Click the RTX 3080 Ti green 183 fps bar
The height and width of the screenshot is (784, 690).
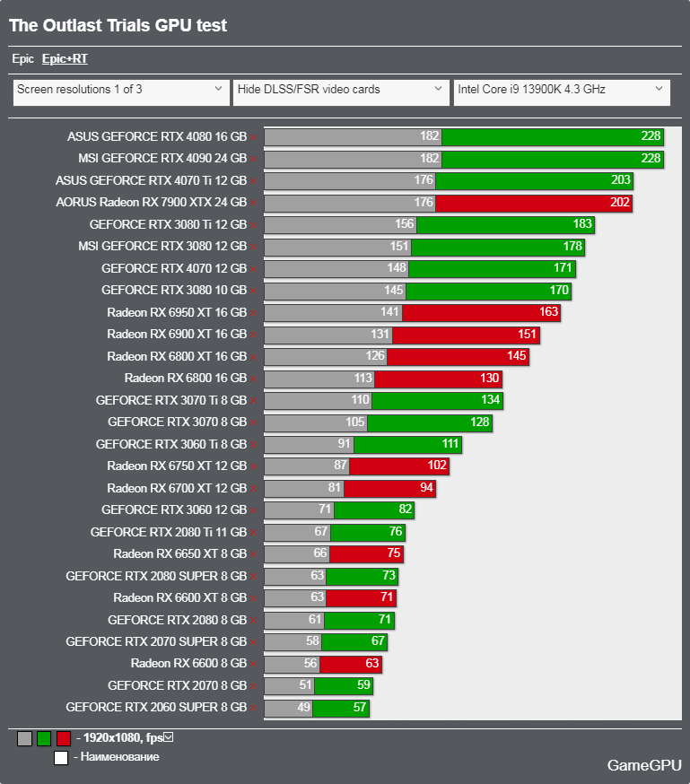click(x=505, y=224)
